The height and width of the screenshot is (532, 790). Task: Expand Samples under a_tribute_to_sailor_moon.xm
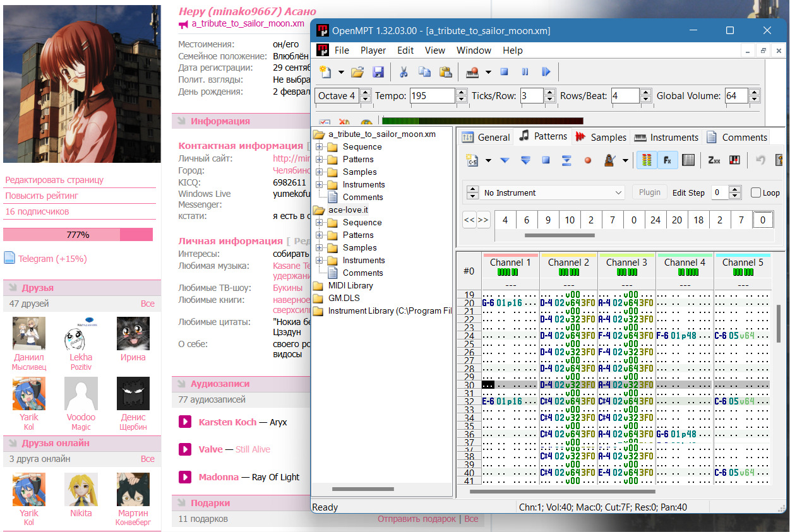pyautogui.click(x=320, y=172)
